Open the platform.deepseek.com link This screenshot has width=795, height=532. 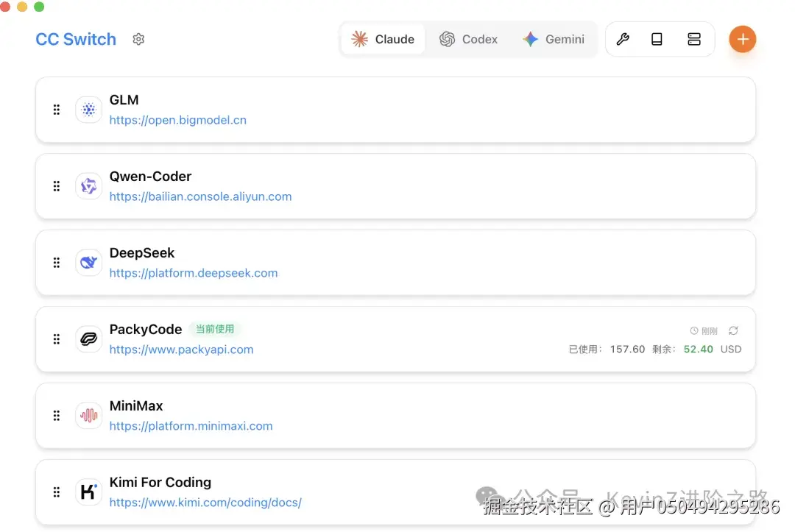[x=194, y=273]
